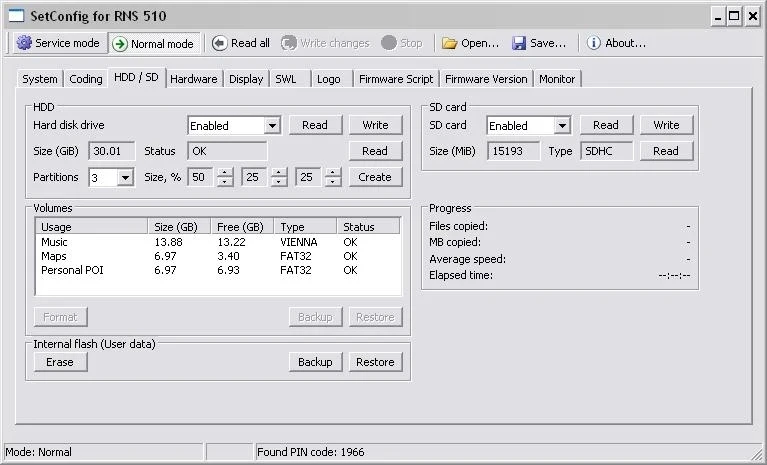This screenshot has width=767, height=465.
Task: Click the Save floppy disk icon
Action: [x=539, y=44]
